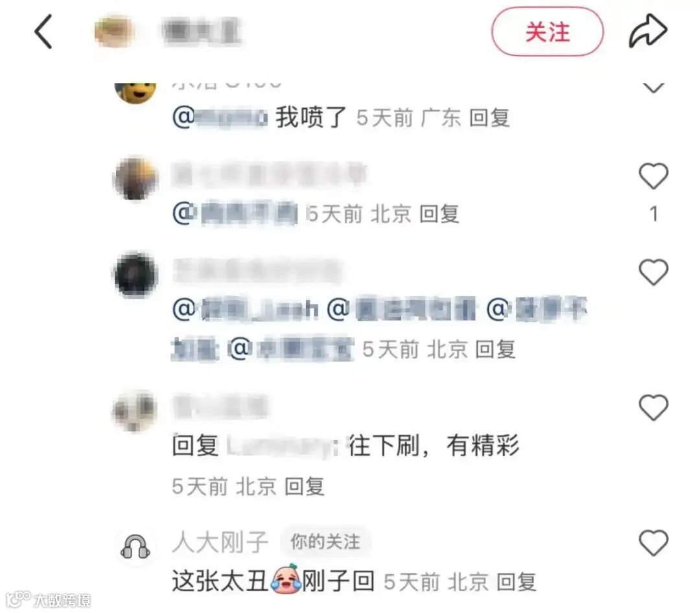Tap the crying emoji in 这张太丑 comment
700x613 pixels.
[x=286, y=579]
